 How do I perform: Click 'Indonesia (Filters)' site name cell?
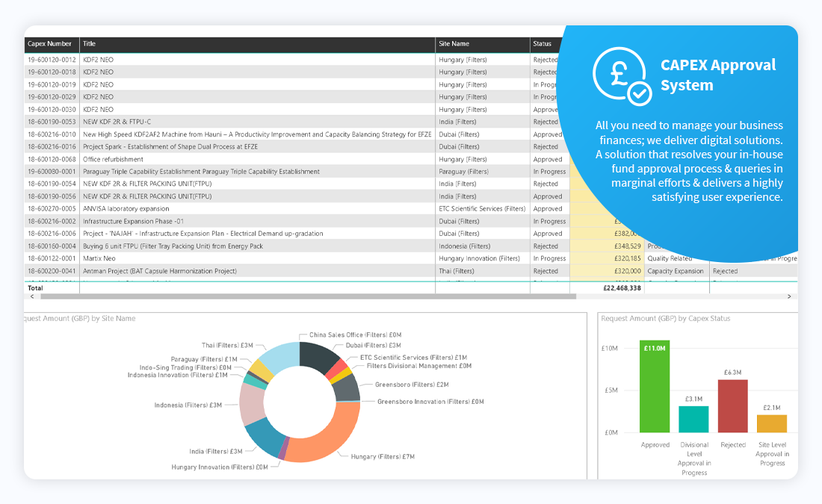tap(465, 246)
